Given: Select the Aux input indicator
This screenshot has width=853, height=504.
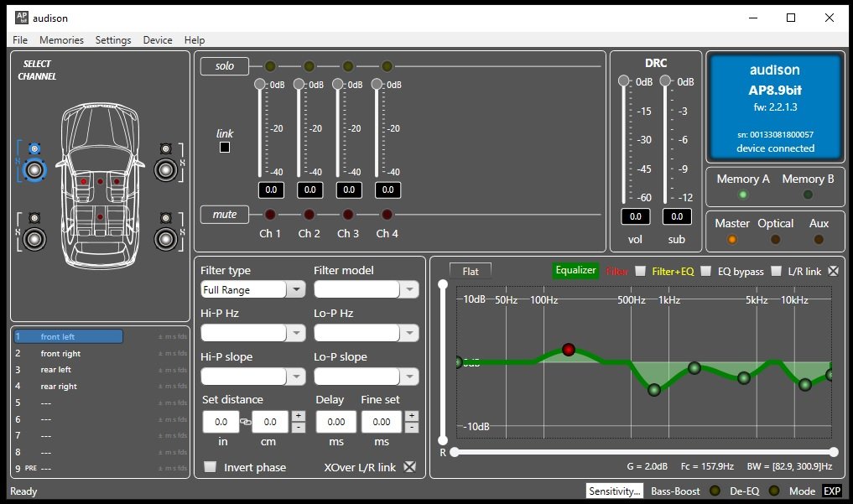Looking at the screenshot, I should tap(818, 239).
